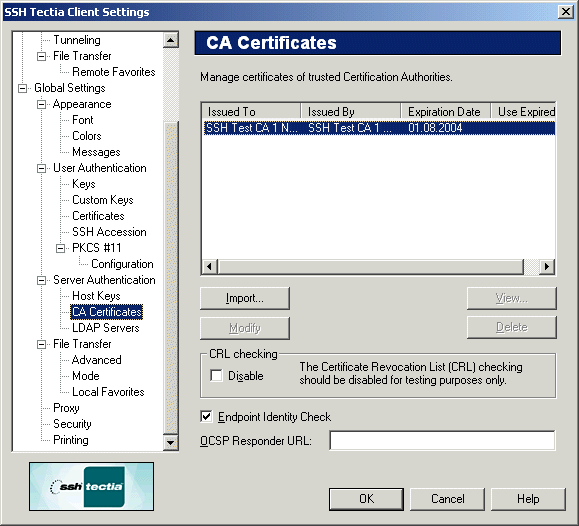The width and height of the screenshot is (579, 526).
Task: Click the Delete button
Action: coord(511,327)
